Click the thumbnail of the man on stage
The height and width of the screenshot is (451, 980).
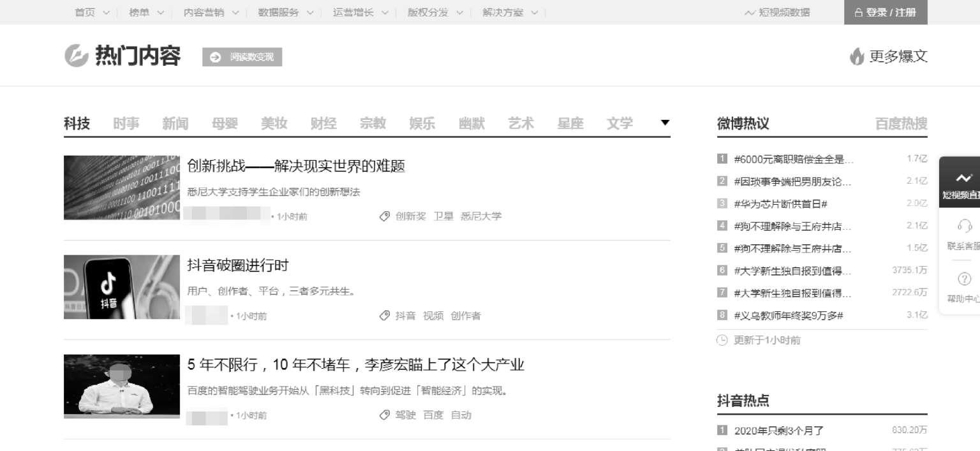click(x=122, y=387)
